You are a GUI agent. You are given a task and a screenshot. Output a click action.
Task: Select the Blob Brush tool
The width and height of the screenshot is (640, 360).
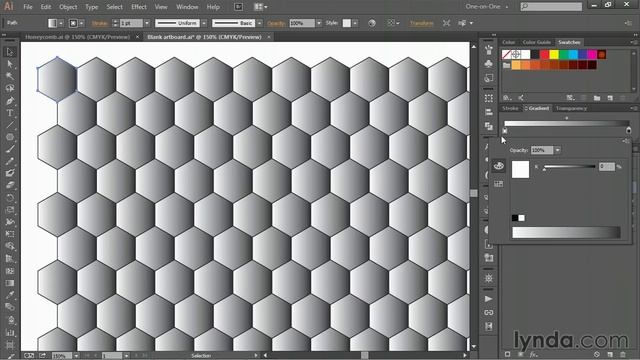coord(10,173)
